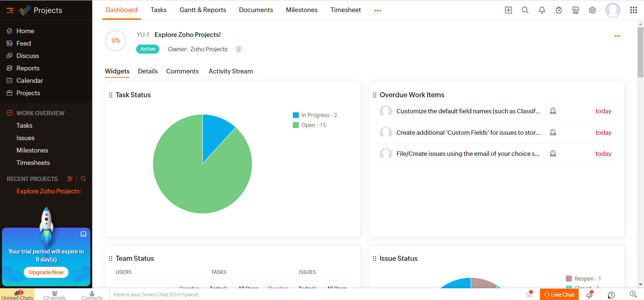The image size is (644, 300).
Task: Click the Open legend color swatch
Action: point(296,125)
